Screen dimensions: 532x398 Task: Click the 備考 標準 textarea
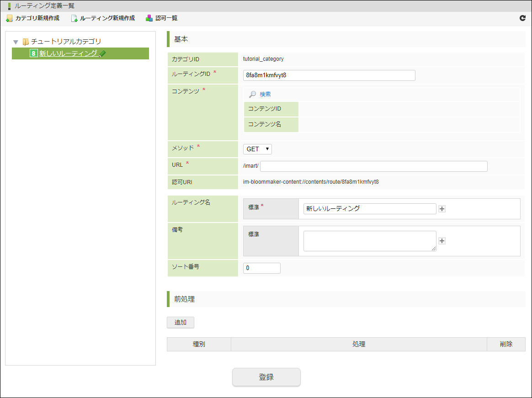[x=370, y=241]
